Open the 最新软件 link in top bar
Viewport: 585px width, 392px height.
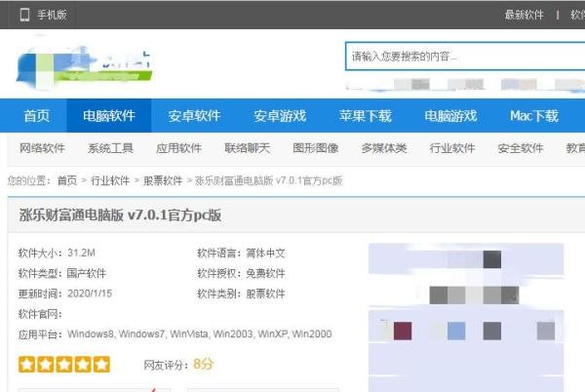click(524, 15)
